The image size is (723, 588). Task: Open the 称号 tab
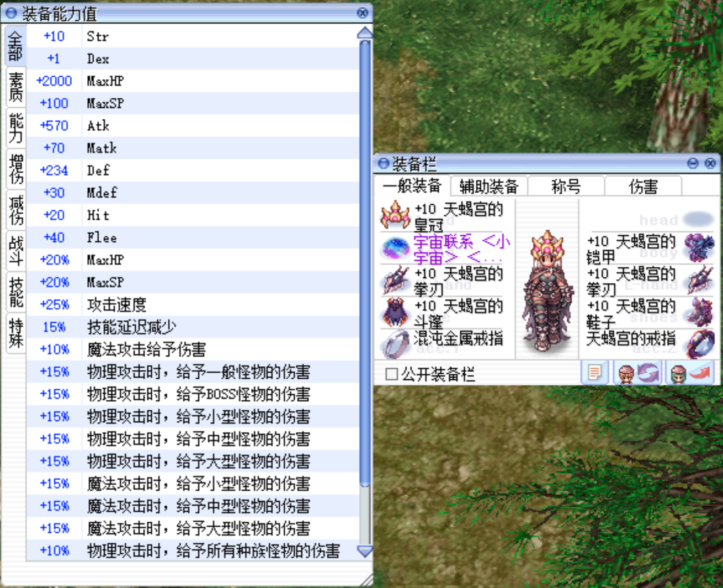(566, 187)
